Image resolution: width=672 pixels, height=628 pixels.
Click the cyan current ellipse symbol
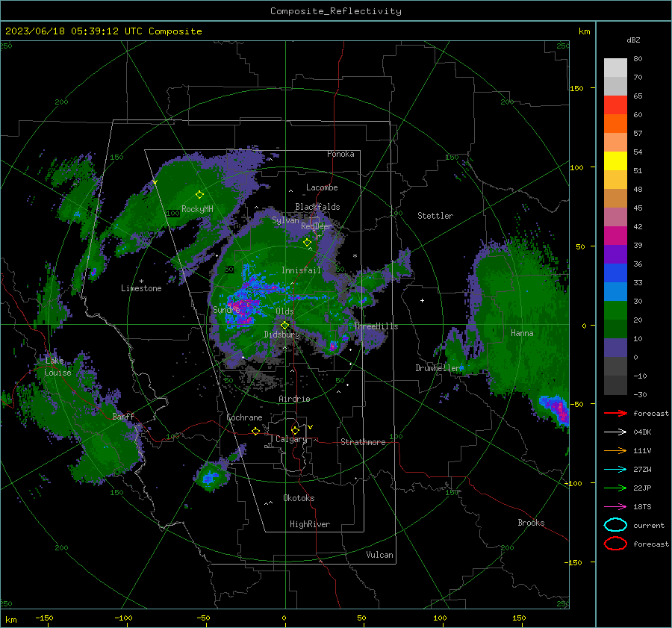pos(615,525)
